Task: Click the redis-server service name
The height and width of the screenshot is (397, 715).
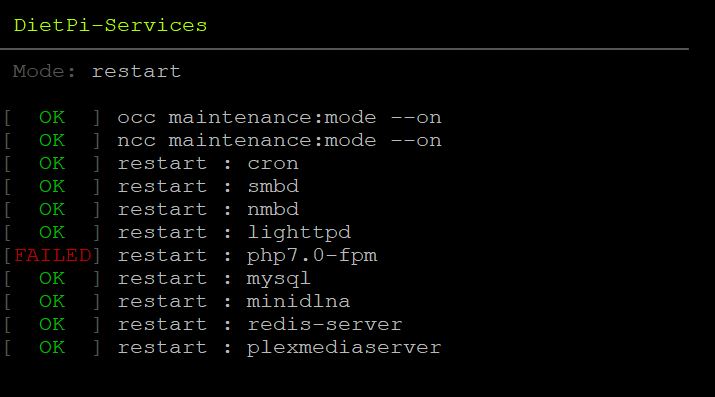Action: 325,324
